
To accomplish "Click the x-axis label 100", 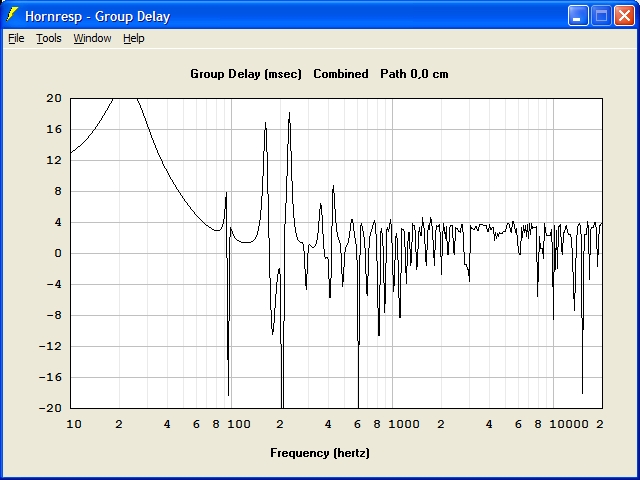I will [x=239, y=424].
